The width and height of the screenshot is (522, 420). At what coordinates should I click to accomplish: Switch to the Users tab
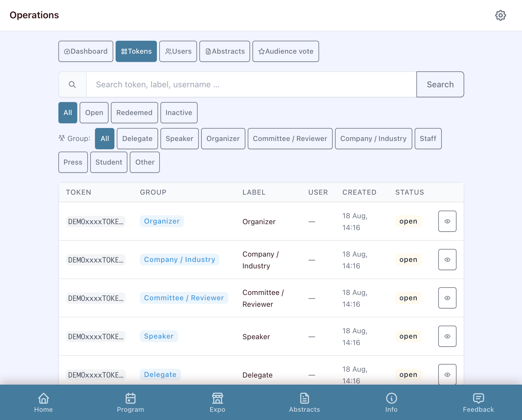(x=178, y=51)
